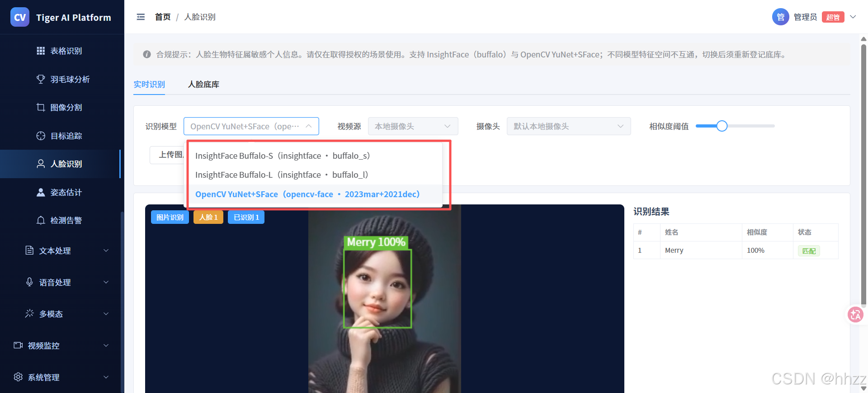This screenshot has height=393, width=868.
Task: Expand the 系统管理 submenu chevron
Action: click(x=106, y=377)
